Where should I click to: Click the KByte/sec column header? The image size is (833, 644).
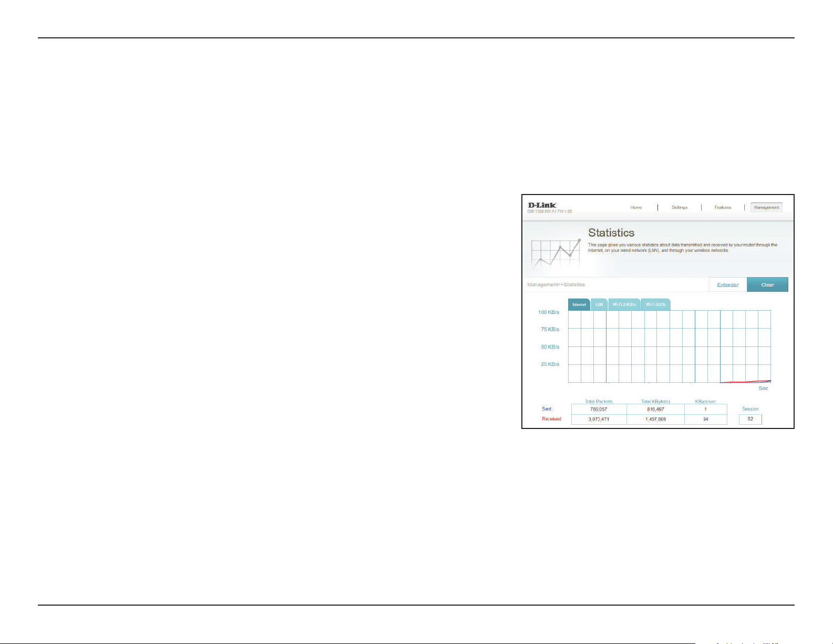[705, 401]
